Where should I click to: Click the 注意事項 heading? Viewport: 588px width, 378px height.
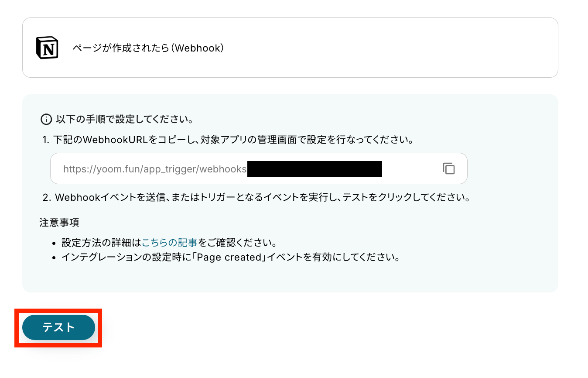tap(59, 222)
